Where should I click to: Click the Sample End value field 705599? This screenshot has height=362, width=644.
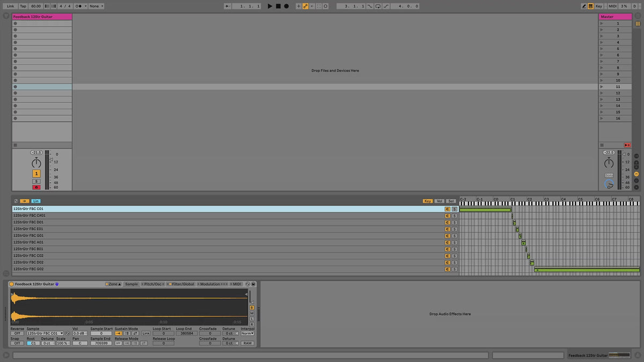click(x=101, y=343)
